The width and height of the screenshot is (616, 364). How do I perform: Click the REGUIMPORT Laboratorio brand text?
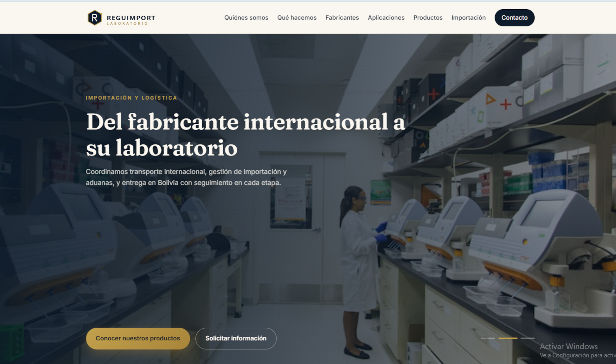(131, 20)
